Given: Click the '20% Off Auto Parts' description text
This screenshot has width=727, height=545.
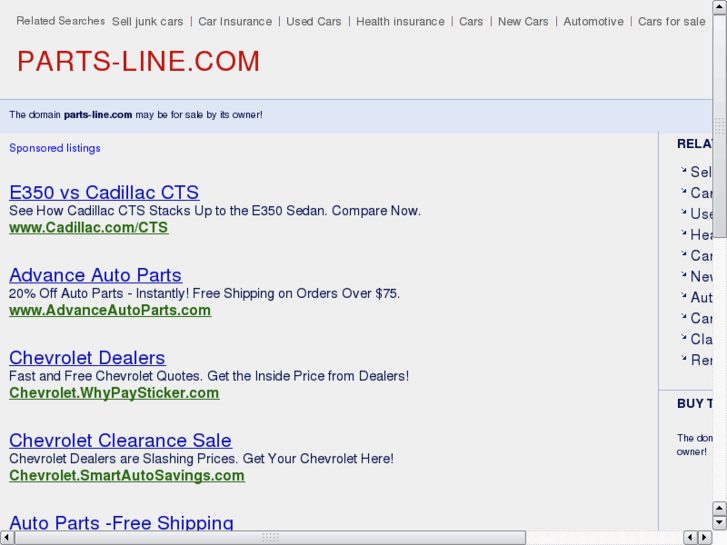Looking at the screenshot, I should pos(204,294).
